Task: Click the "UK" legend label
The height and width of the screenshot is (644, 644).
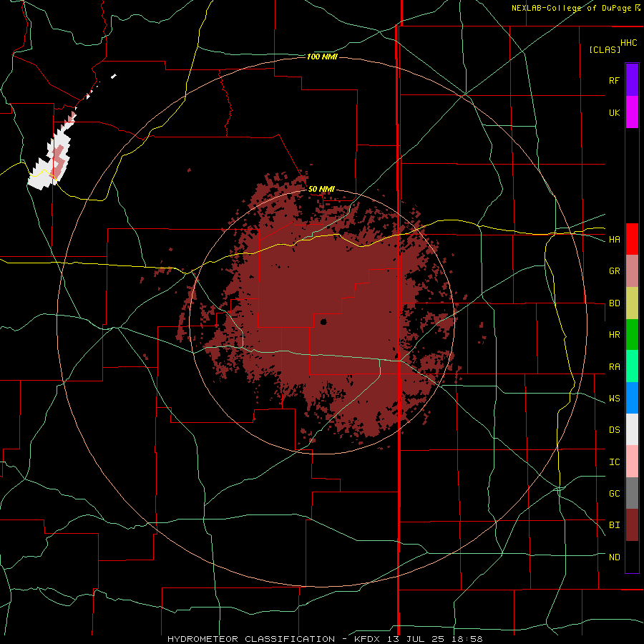Action: (614, 113)
